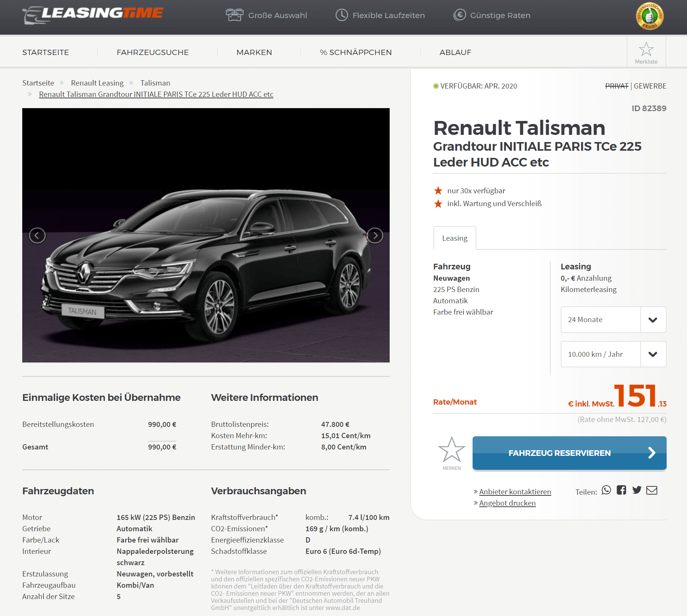The image size is (687, 616).
Task: Click the 8,00 Cent/km value
Action: tap(344, 447)
